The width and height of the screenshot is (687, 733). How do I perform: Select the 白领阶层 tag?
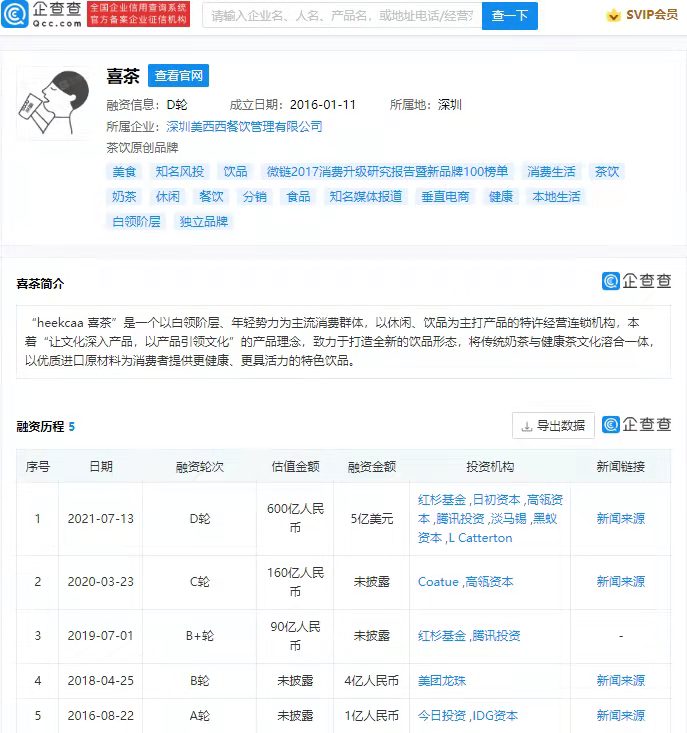(136, 221)
